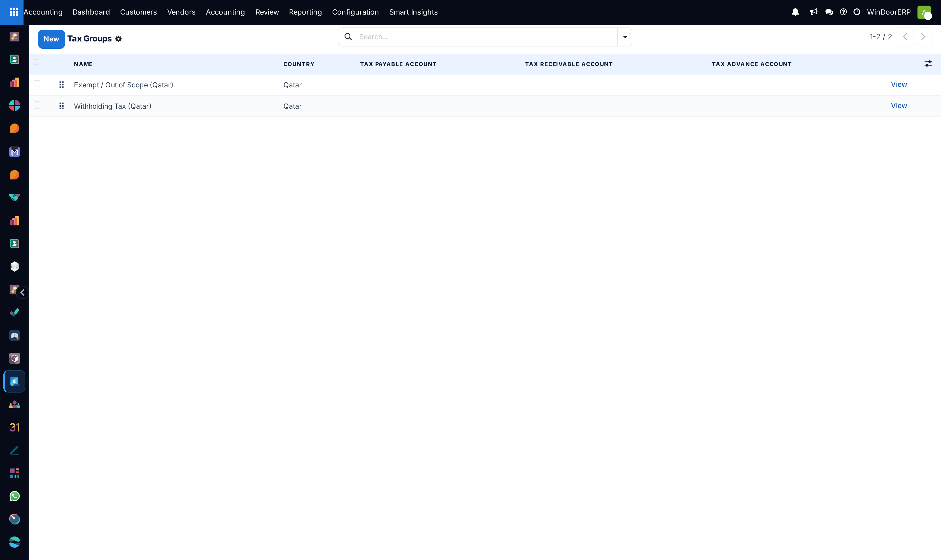Open the open-book Knowledge sidebar app

14,335
